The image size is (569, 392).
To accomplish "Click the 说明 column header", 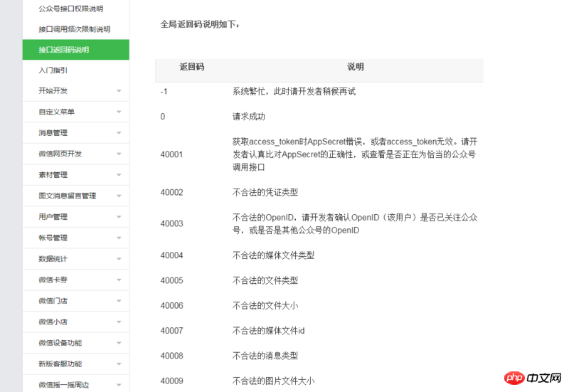I will pyautogui.click(x=355, y=67).
